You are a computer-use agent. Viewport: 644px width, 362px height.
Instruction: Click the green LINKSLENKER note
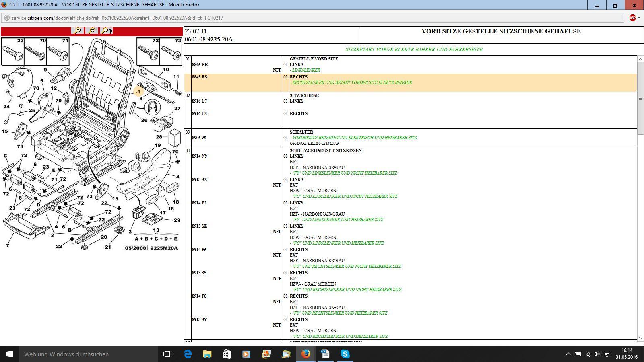tap(305, 70)
